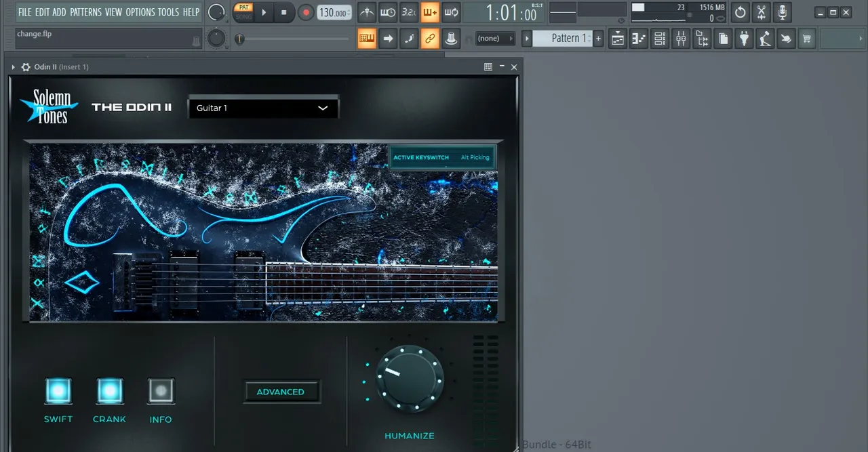
Task: Click the Odin II plugin settings gear
Action: pyautogui.click(x=26, y=67)
